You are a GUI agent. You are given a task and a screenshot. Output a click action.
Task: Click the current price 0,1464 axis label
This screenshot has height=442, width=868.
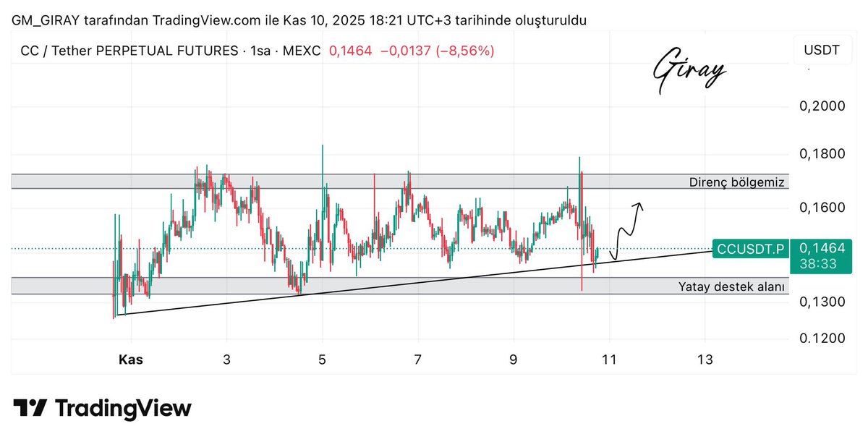click(x=822, y=248)
